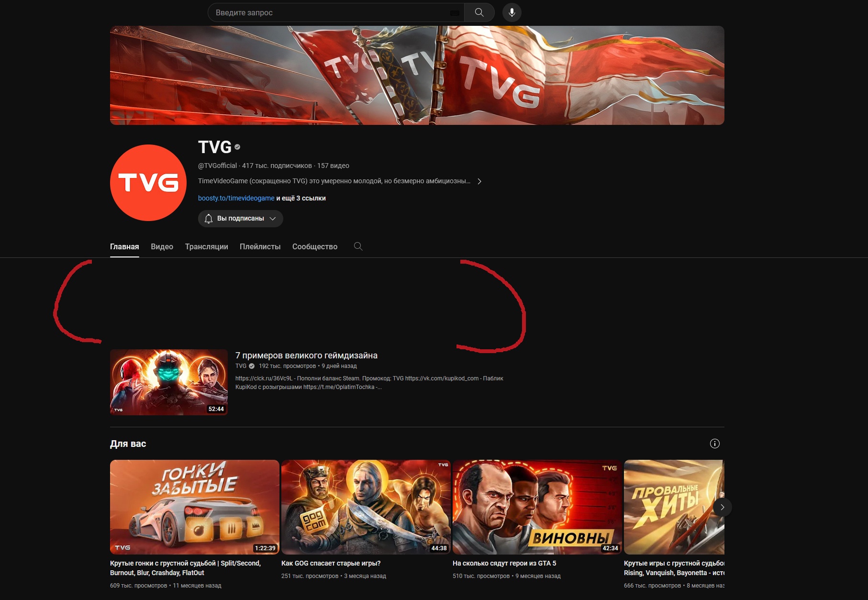This screenshot has height=600, width=868.
Task: Show 'и ещё 3 ссылки' additional links
Action: (x=301, y=198)
